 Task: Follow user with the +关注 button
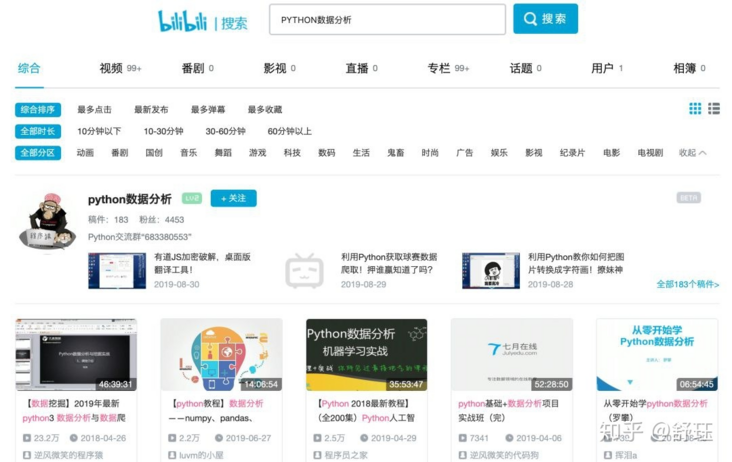point(233,198)
